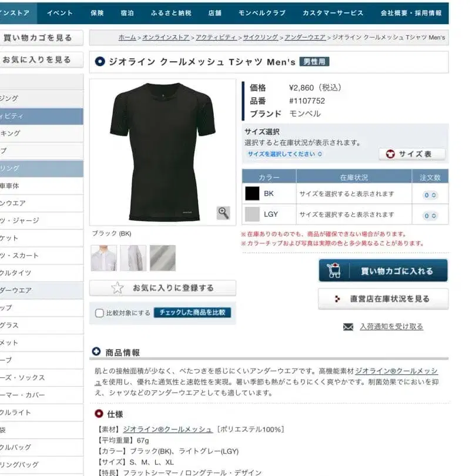View the fabric close-up thumbnail
The width and height of the screenshot is (476, 476).
coord(163,258)
